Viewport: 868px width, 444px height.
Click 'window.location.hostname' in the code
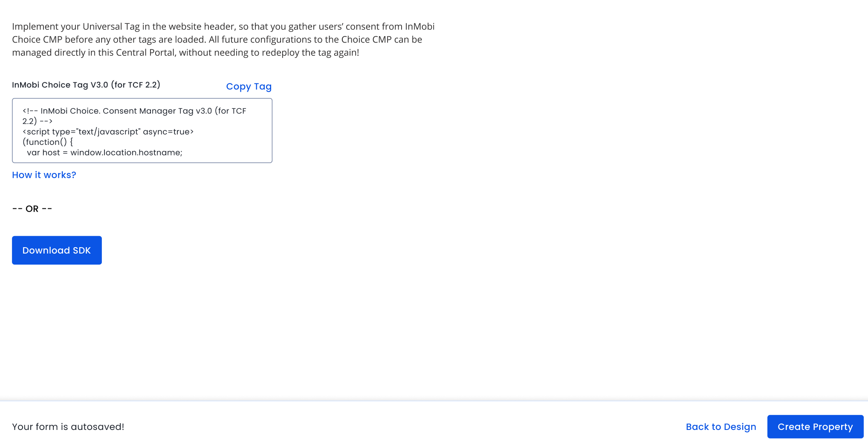pyautogui.click(x=126, y=153)
